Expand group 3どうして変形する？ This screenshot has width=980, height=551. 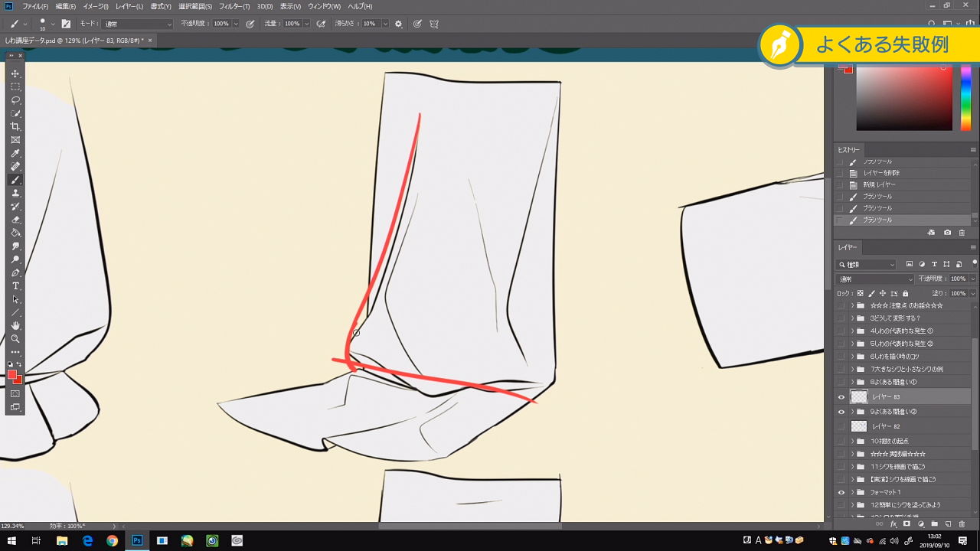tap(852, 318)
